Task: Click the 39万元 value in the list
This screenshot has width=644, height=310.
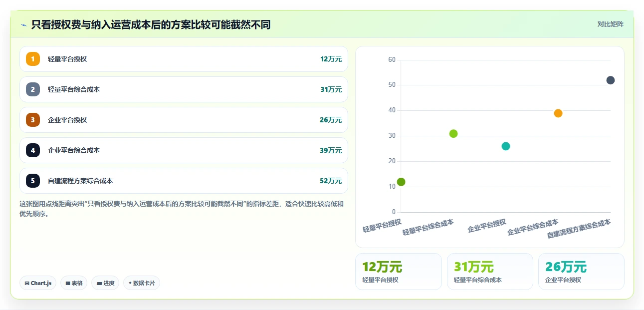Action: point(331,150)
